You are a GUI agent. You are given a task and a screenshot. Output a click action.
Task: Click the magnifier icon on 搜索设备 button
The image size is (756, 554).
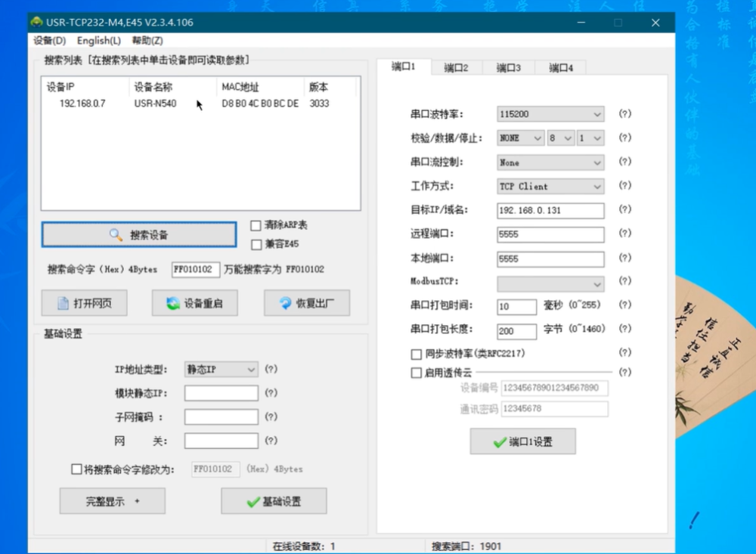click(x=116, y=235)
